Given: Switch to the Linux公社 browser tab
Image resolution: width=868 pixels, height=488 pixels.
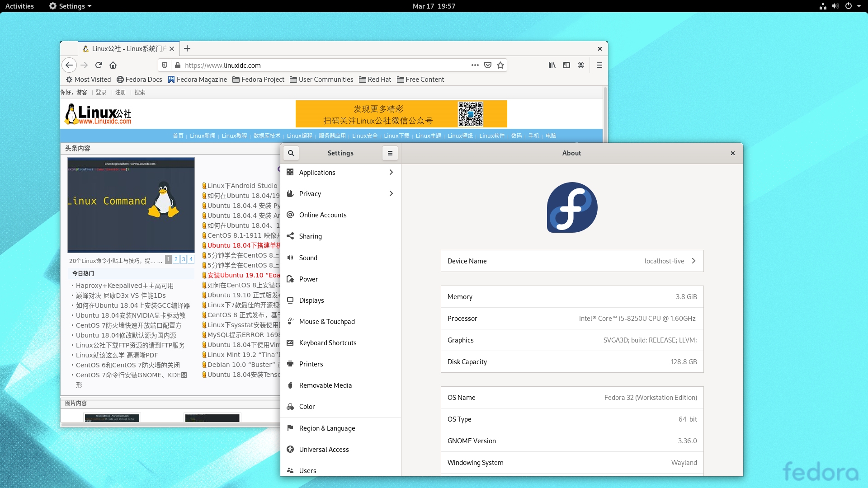Looking at the screenshot, I should [x=124, y=48].
